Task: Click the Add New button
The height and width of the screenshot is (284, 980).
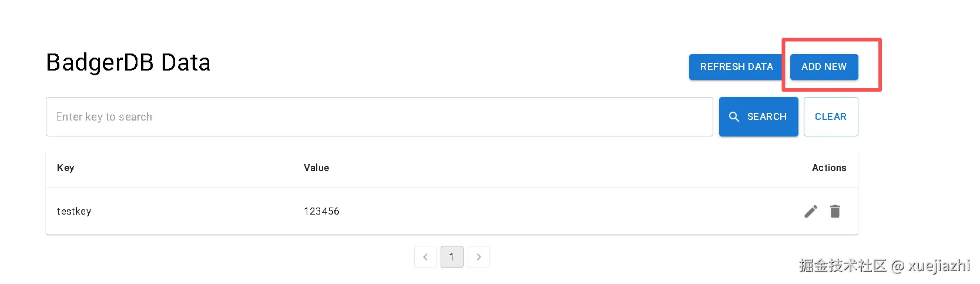Action: [824, 67]
